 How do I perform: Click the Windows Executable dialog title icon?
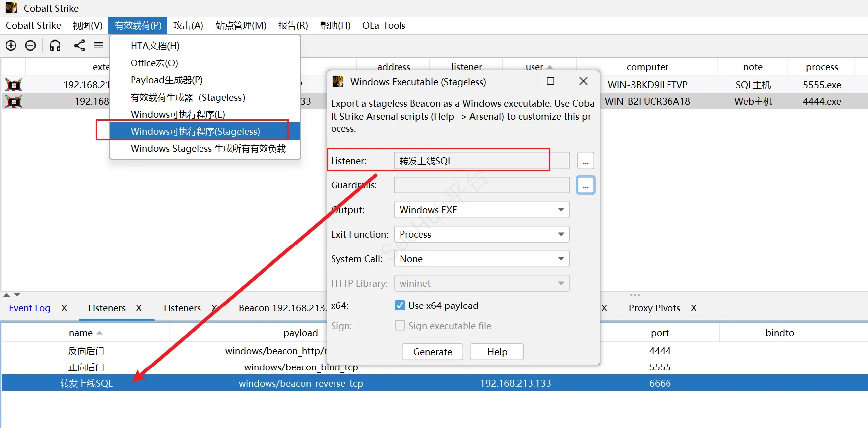338,81
